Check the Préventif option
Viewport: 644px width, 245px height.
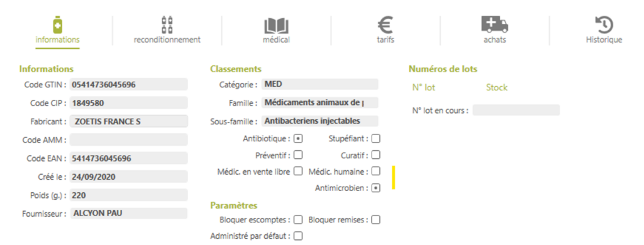pos(298,155)
